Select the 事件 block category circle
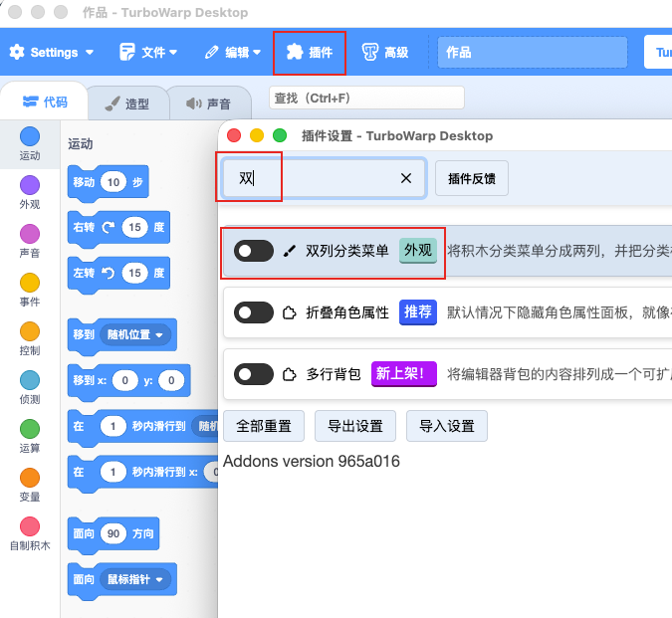This screenshot has height=618, width=672. click(30, 283)
